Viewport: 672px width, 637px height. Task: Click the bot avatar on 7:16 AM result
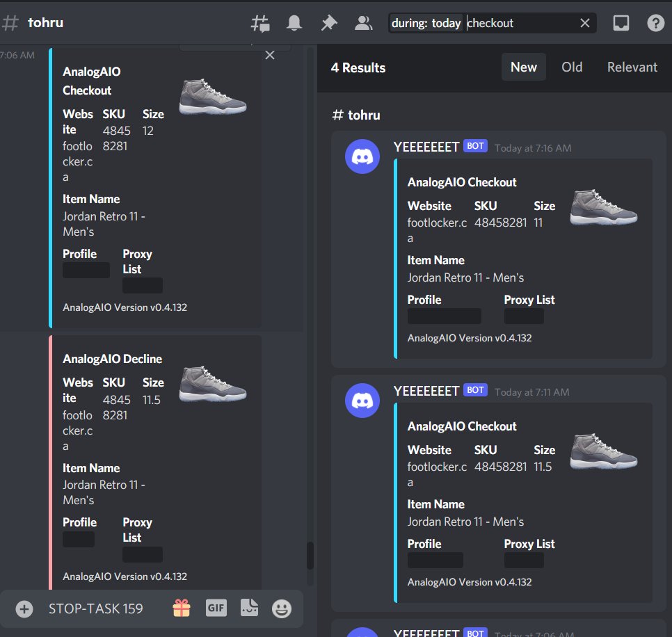click(362, 156)
